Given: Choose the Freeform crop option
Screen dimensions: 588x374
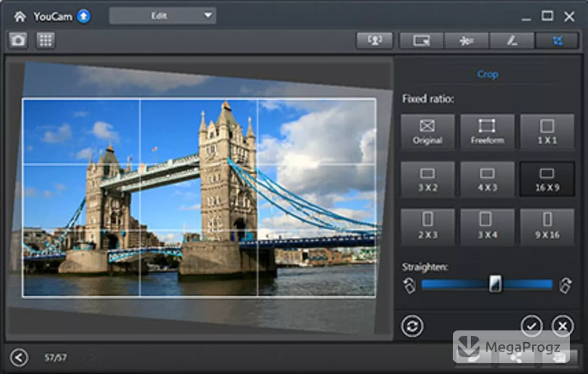Looking at the screenshot, I should [x=487, y=132].
